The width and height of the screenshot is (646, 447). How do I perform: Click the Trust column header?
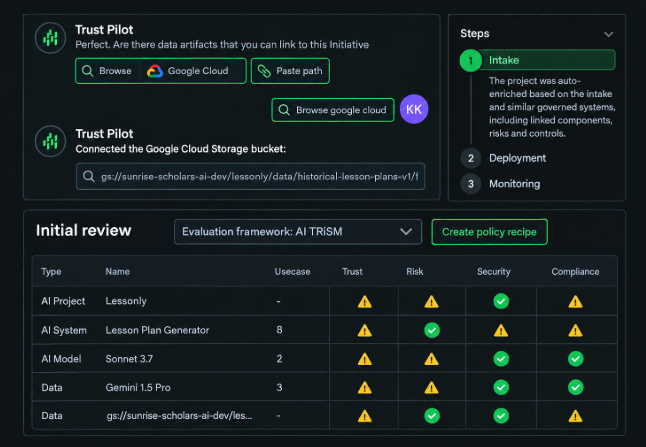pos(352,271)
